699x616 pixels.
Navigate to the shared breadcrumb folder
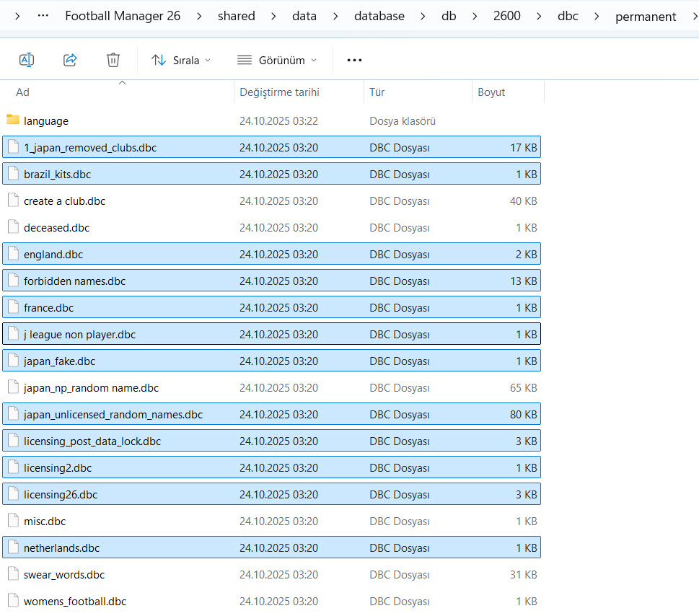236,16
